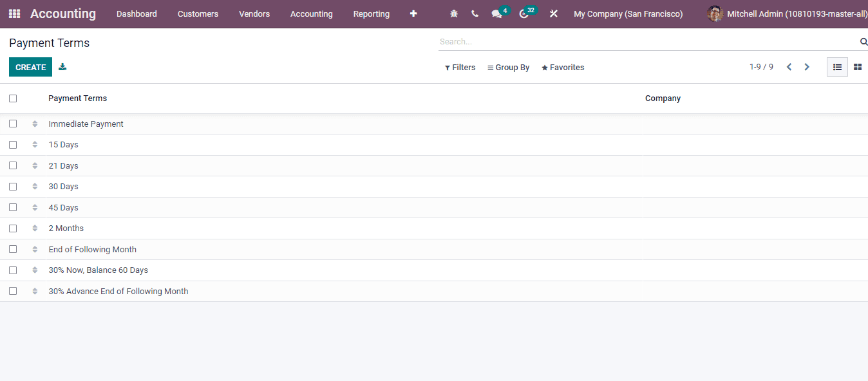Open the bug/debug icon in the top bar
Image resolution: width=868 pixels, height=381 pixels.
[x=454, y=14]
